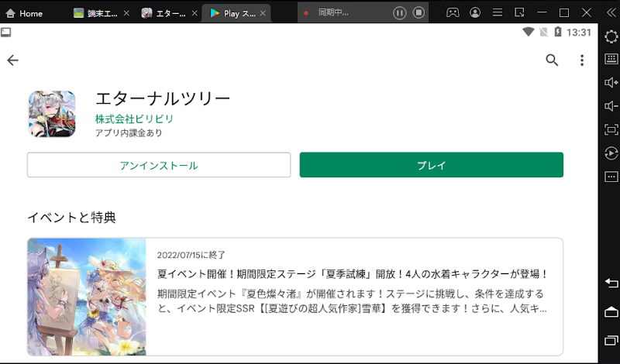Decrease volume with speaker minus icon

point(611,106)
